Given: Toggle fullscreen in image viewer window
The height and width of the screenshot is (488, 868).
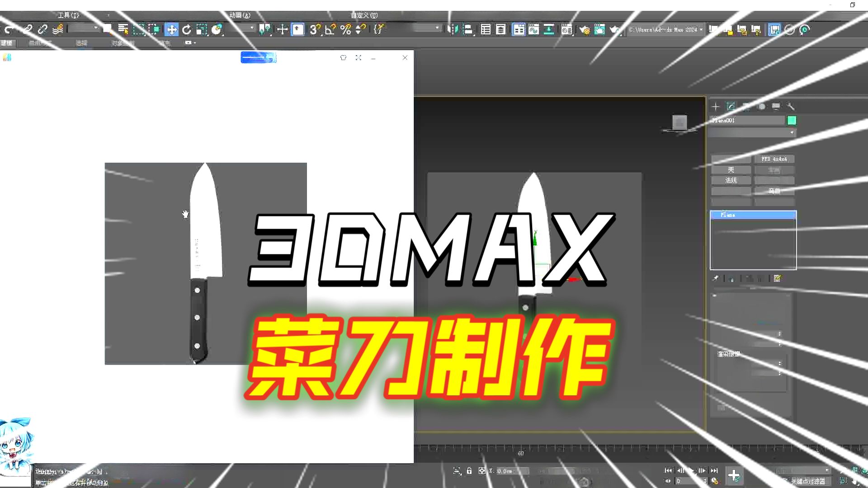Looking at the screenshot, I should pyautogui.click(x=359, y=58).
